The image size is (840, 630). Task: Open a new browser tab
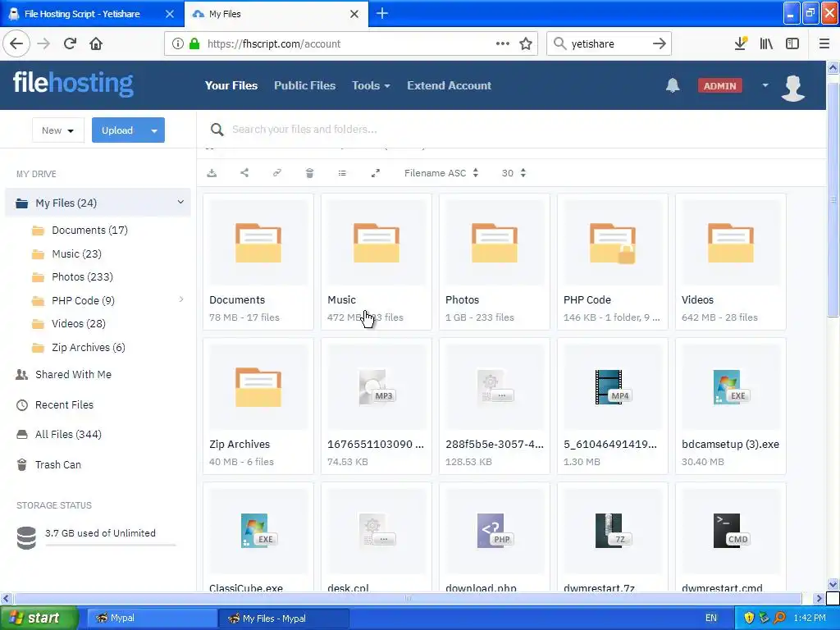382,14
